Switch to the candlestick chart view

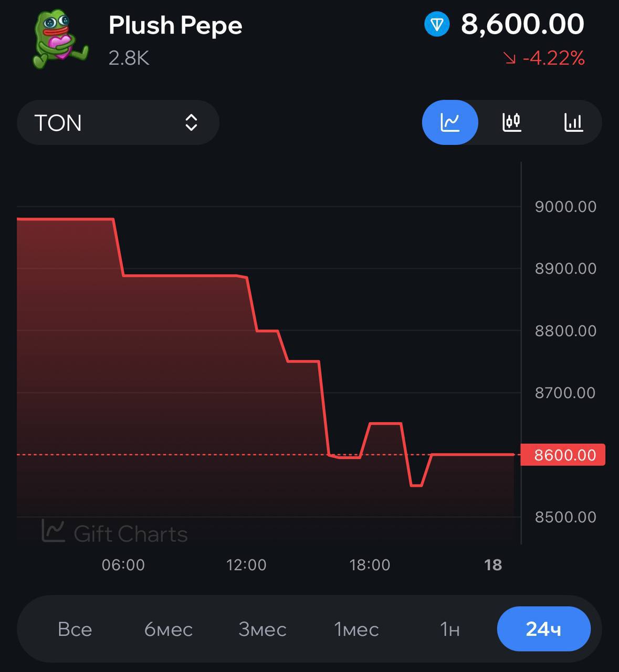pyautogui.click(x=512, y=122)
